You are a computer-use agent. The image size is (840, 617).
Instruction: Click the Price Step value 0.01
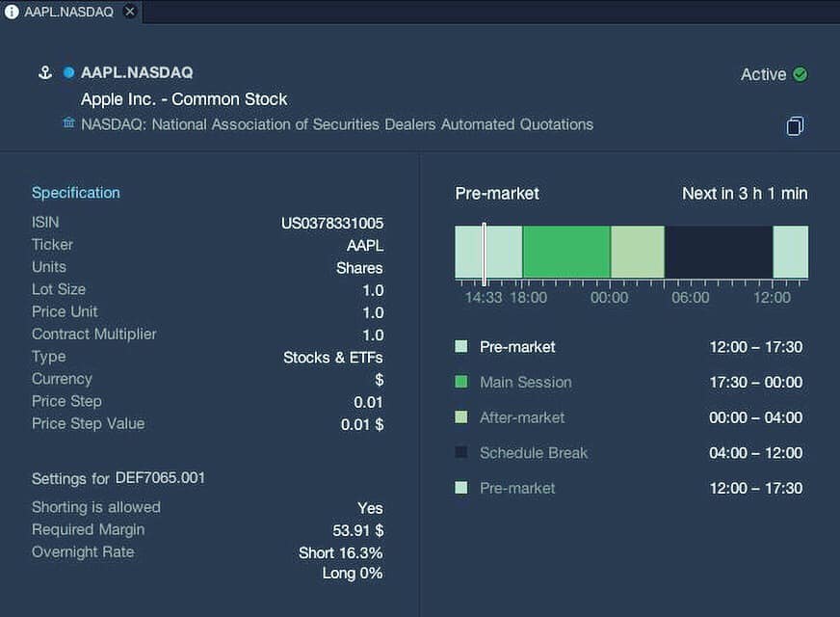pos(368,403)
